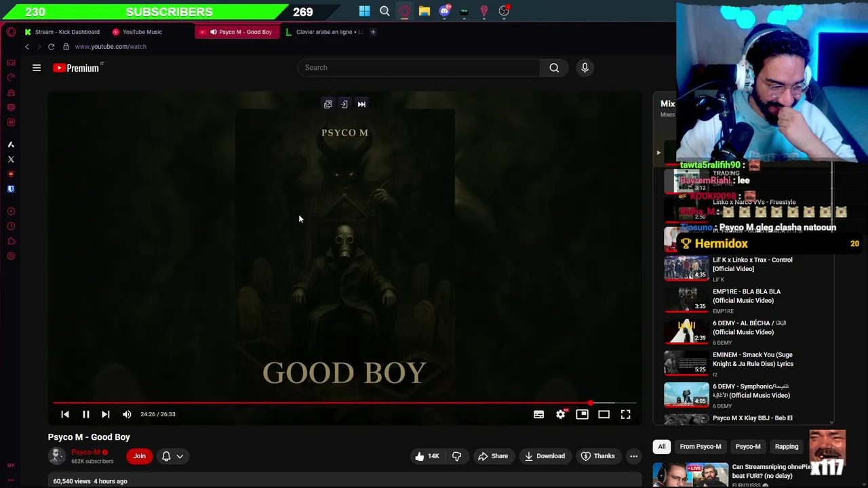Select the Rapping filter chip
The width and height of the screenshot is (868, 488).
pos(787,447)
